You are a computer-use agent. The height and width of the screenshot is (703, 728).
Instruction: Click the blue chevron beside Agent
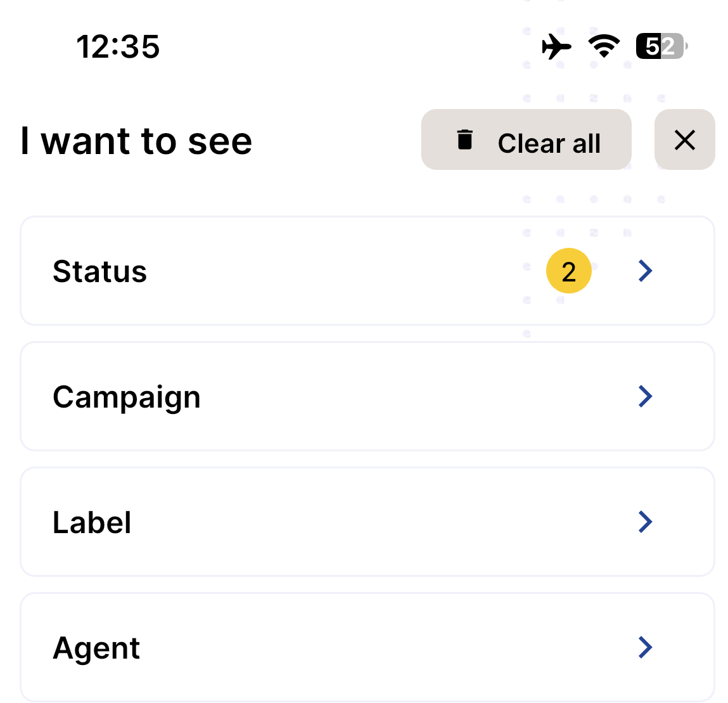pyautogui.click(x=645, y=647)
